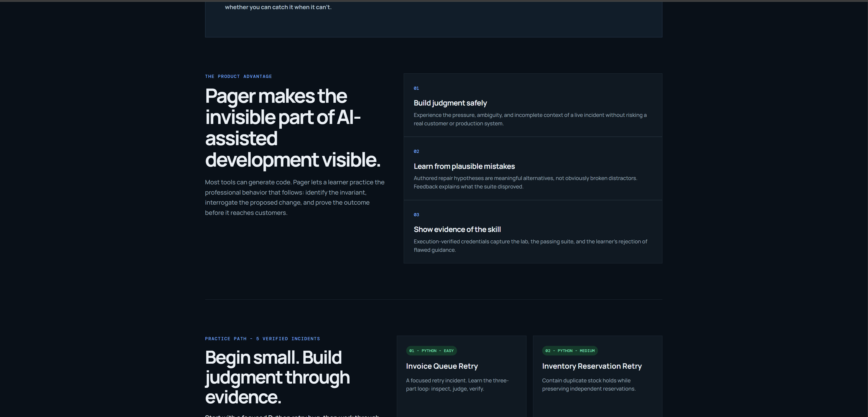The height and width of the screenshot is (417, 868).
Task: Select the 'Build judgment safely' heading
Action: (450, 103)
